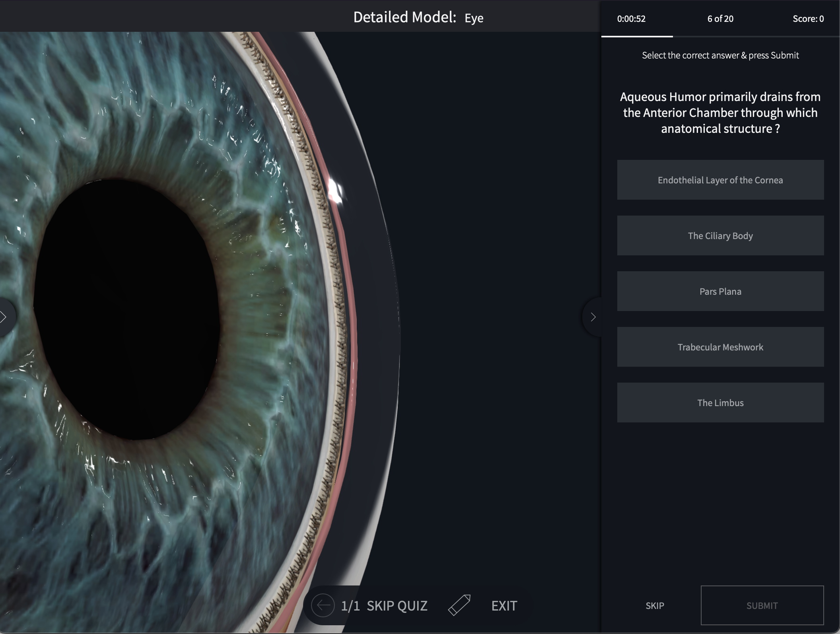
Task: Click the Score: 0 display
Action: tap(808, 19)
